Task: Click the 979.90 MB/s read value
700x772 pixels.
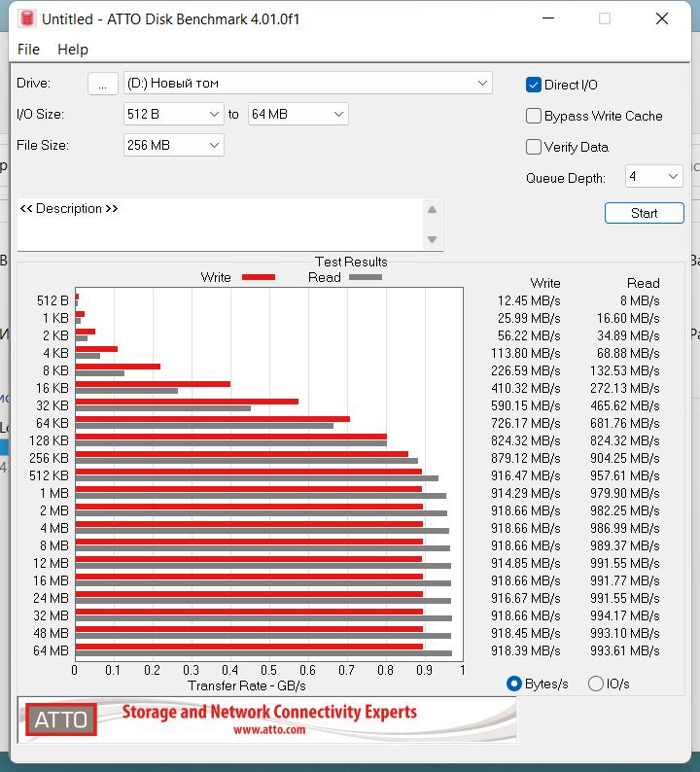Action: point(625,493)
